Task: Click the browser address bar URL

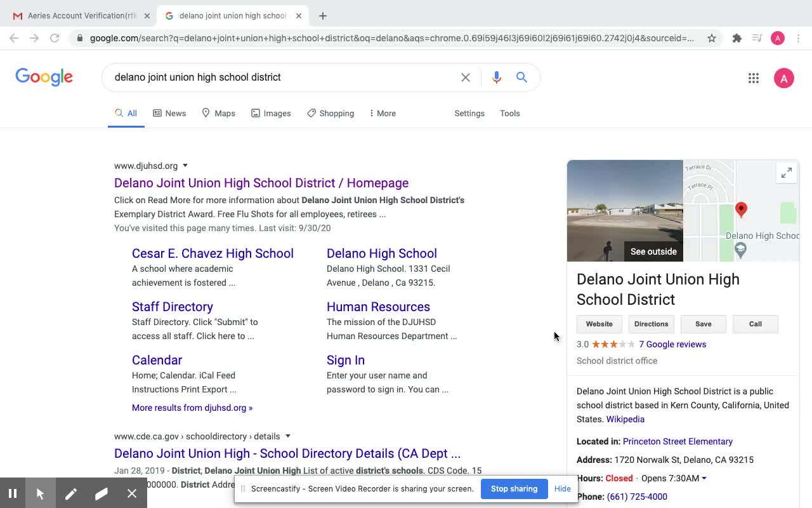Action: pyautogui.click(x=391, y=38)
